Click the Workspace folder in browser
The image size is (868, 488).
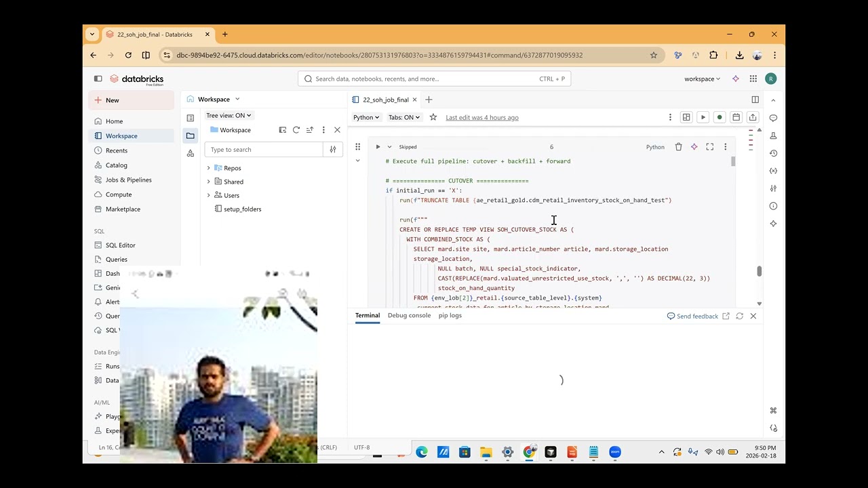click(231, 129)
